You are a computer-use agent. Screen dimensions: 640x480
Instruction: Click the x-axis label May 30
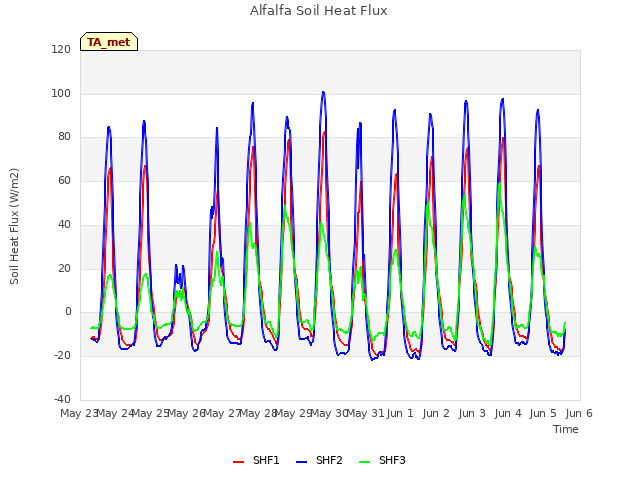click(329, 413)
